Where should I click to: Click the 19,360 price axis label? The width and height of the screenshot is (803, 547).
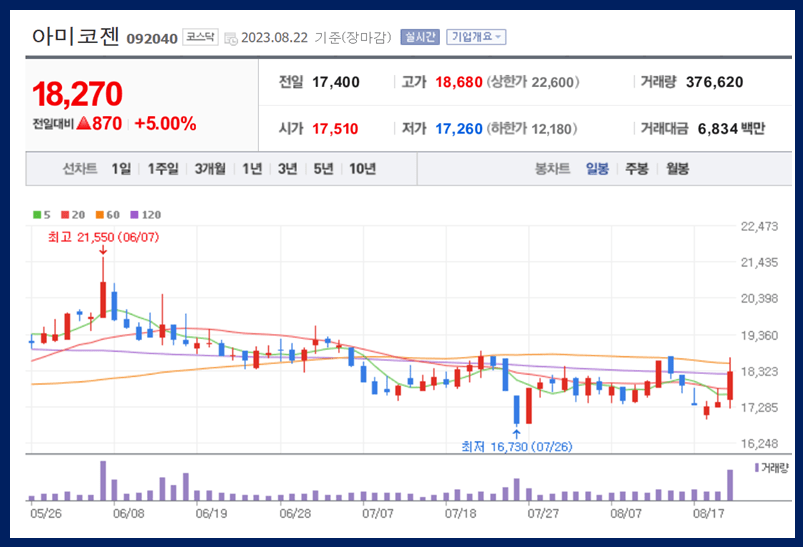click(x=759, y=335)
